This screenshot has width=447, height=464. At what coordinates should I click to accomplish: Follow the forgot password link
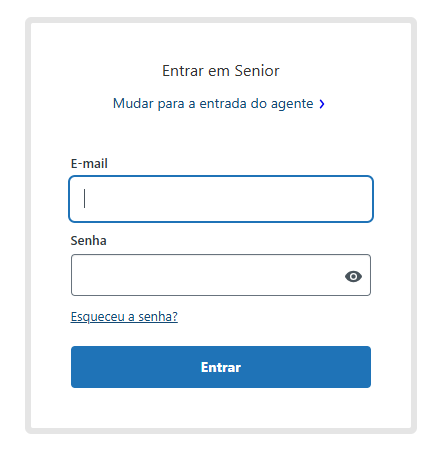click(x=124, y=316)
